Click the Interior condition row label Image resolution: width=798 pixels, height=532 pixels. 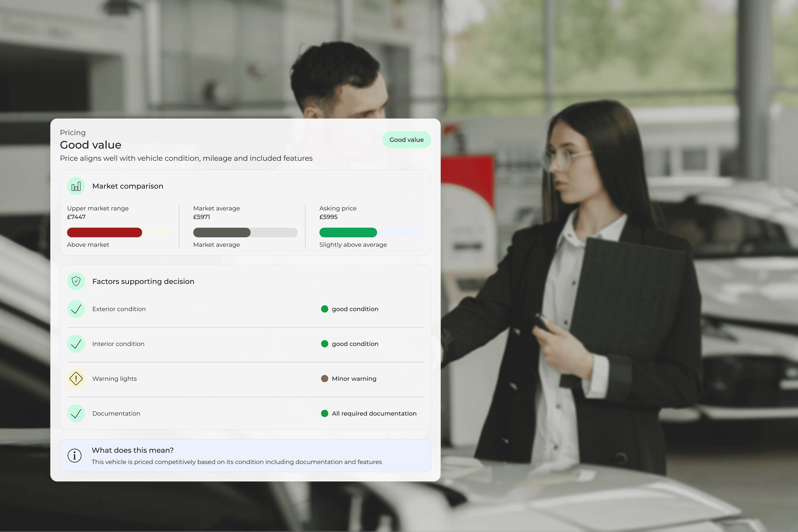(x=119, y=344)
